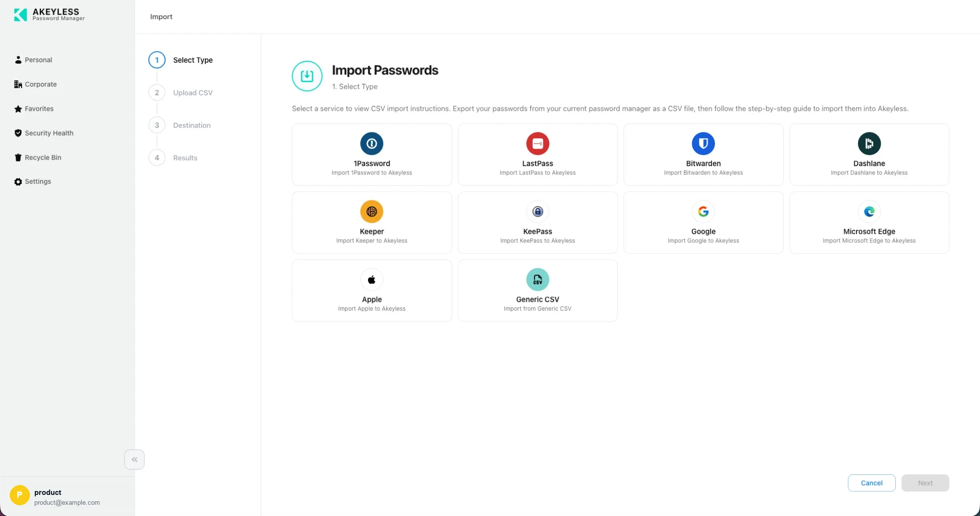Click 'Import Dashlane to Akeyless' text
The height and width of the screenshot is (516, 980).
click(869, 173)
